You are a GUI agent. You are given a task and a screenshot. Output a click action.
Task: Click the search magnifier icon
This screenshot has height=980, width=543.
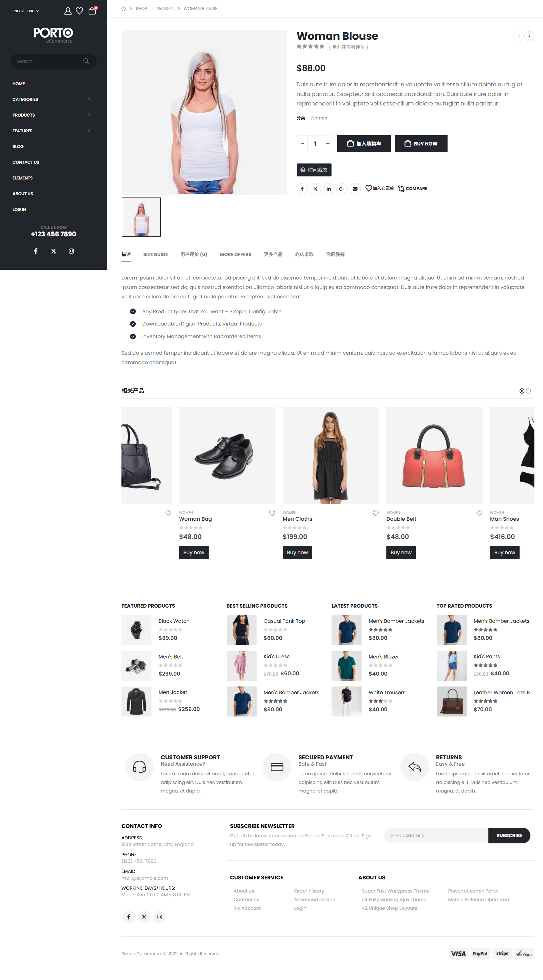coord(86,61)
